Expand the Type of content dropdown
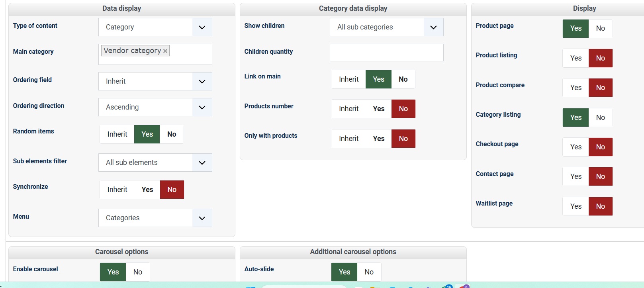644x288 pixels. pos(202,27)
